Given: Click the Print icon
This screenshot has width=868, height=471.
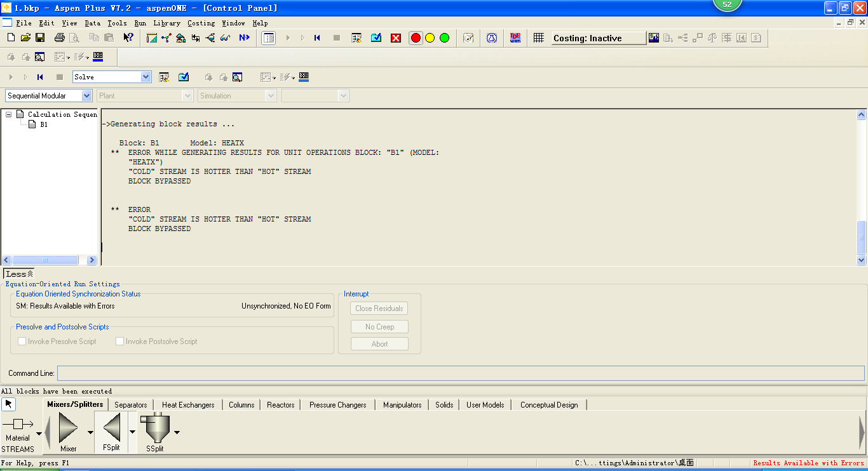Looking at the screenshot, I should coord(60,38).
